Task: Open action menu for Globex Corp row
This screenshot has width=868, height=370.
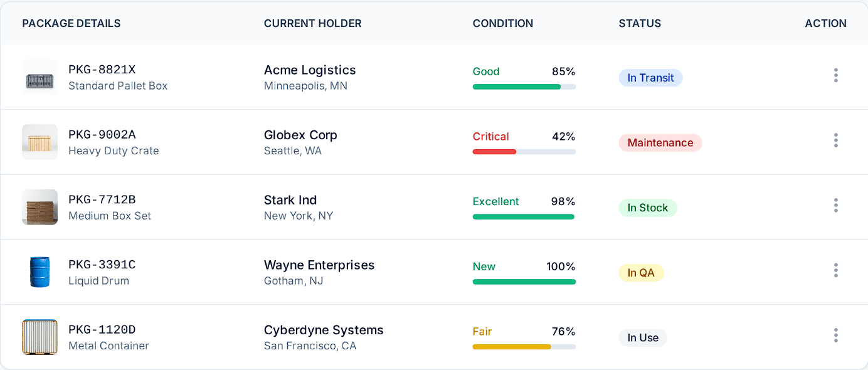Action: click(835, 140)
